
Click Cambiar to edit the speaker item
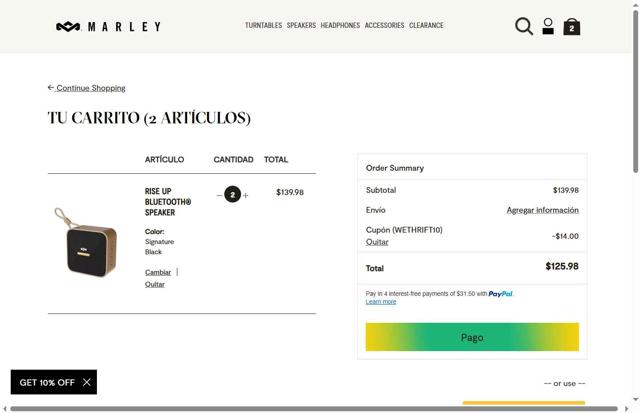point(158,272)
